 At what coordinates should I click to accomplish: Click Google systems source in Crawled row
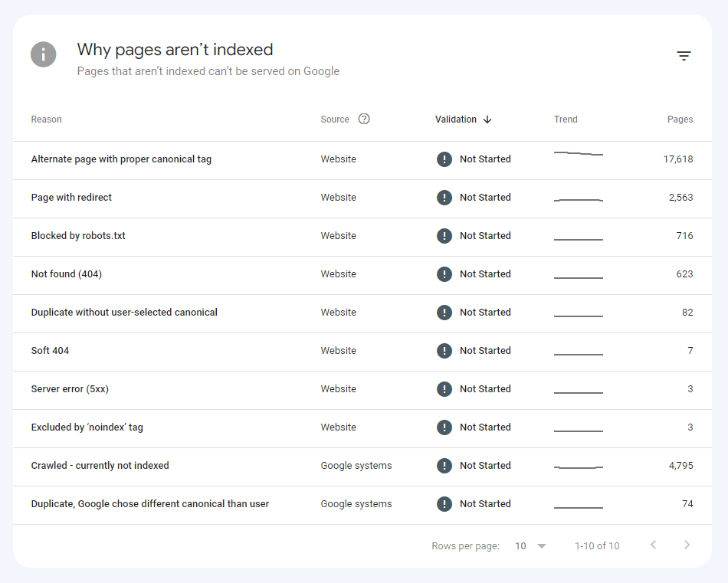[356, 466]
